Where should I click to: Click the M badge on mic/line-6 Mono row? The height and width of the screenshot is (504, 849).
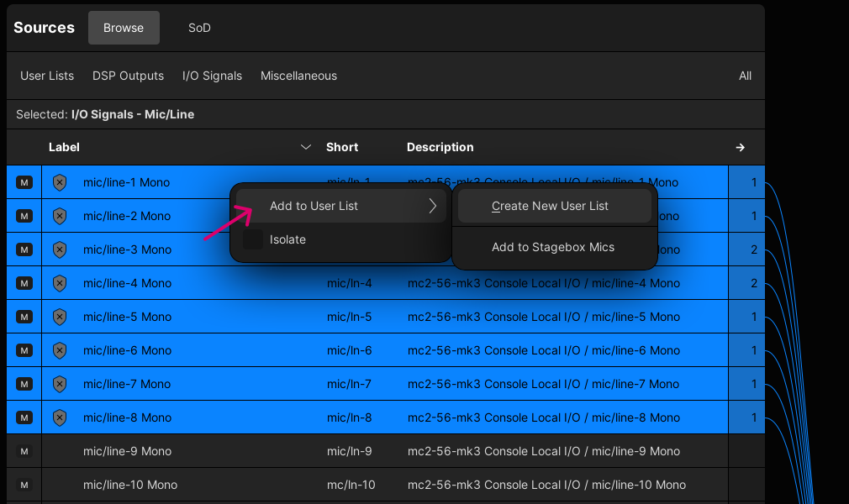24,350
